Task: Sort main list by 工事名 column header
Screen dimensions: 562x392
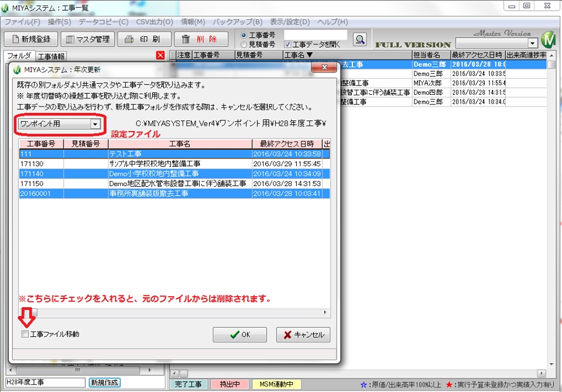Action: click(x=347, y=55)
